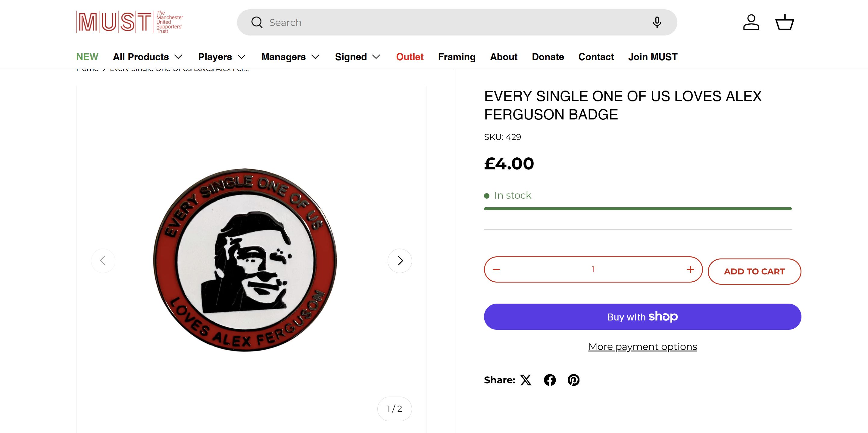868x433 pixels.
Task: Share the badge on Facebook
Action: pos(550,380)
